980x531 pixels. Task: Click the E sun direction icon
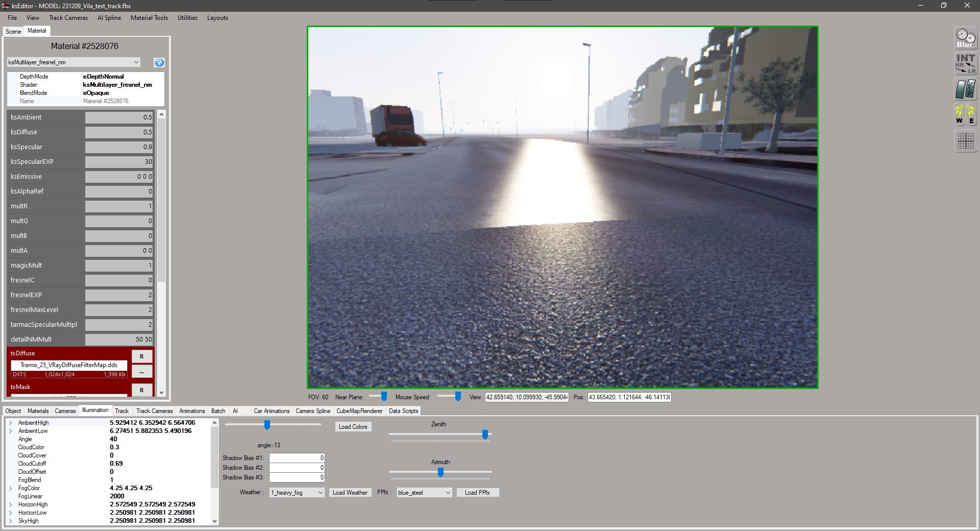pos(971,114)
